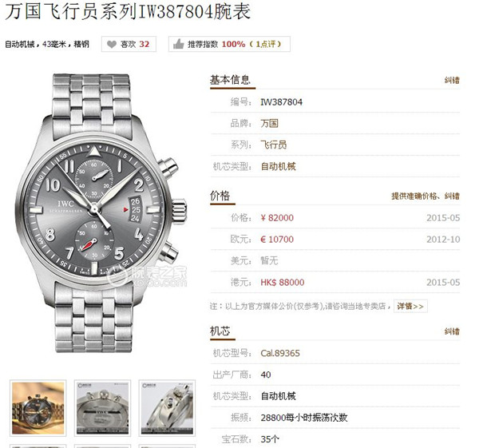Click the 喜欢 32 like button
The image size is (479, 448).
pyautogui.click(x=129, y=44)
